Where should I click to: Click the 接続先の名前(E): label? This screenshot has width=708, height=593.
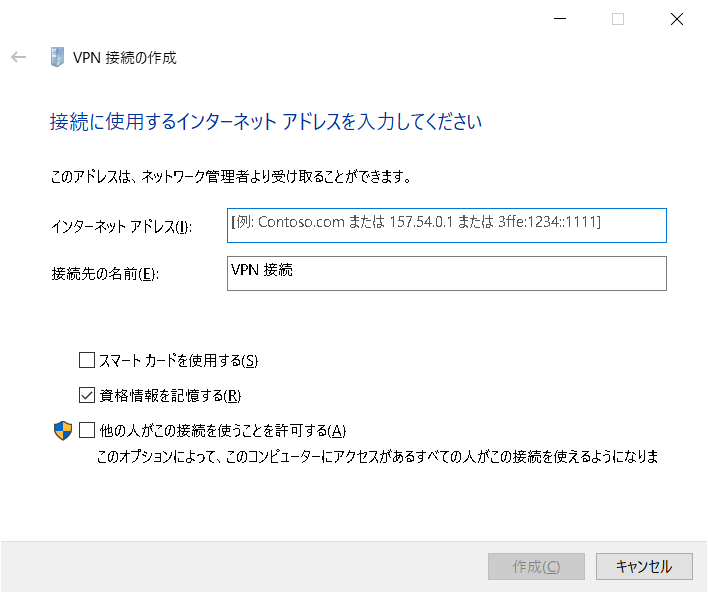[x=105, y=274]
